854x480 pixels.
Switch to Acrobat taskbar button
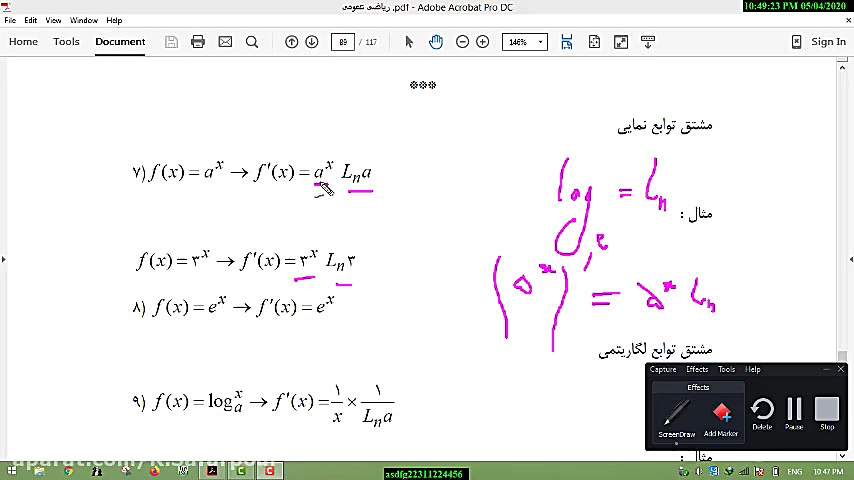(212, 471)
